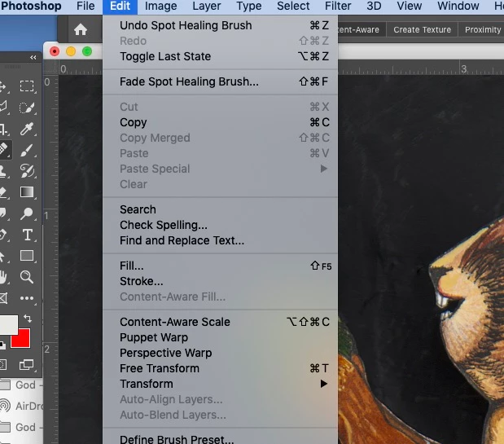The width and height of the screenshot is (504, 444).
Task: Open AirDrop in Finder sidebar
Action: [21, 406]
